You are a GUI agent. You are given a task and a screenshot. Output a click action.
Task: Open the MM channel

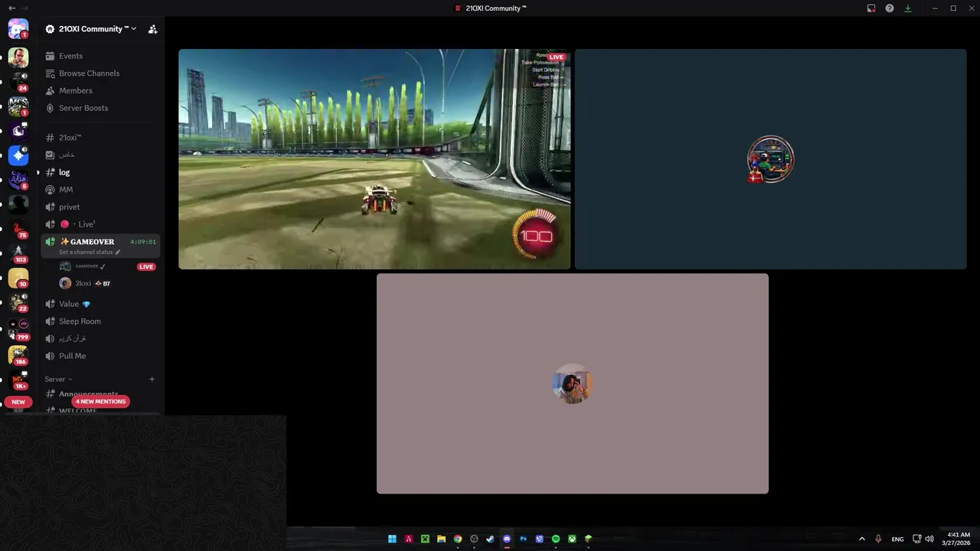100,190
